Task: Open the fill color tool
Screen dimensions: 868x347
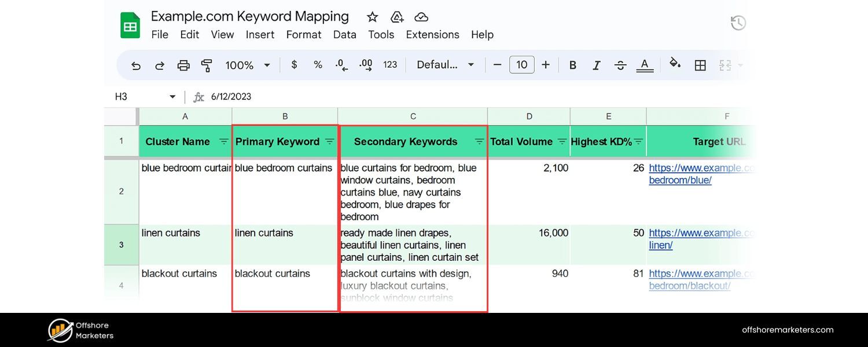Action: [x=675, y=65]
